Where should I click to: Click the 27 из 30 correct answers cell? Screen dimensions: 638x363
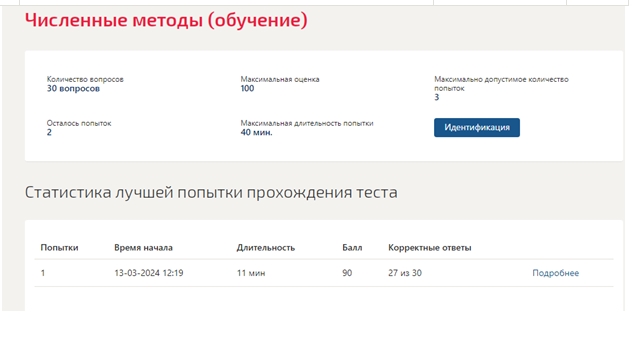point(405,273)
